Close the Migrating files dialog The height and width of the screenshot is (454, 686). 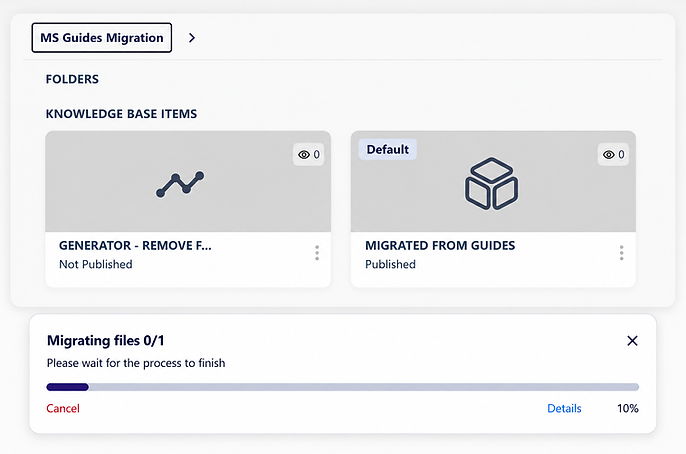coord(632,341)
